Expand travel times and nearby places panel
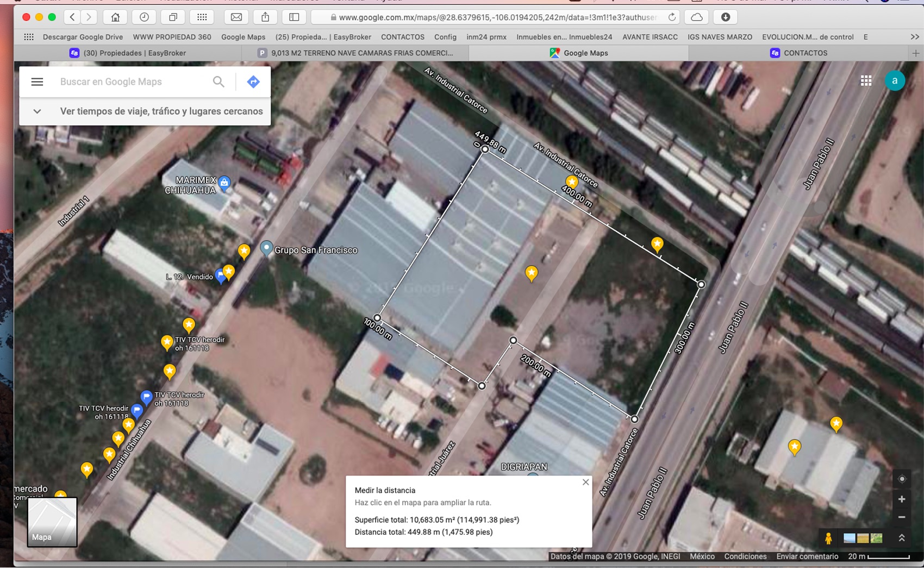Image resolution: width=924 pixels, height=570 pixels. tap(37, 111)
